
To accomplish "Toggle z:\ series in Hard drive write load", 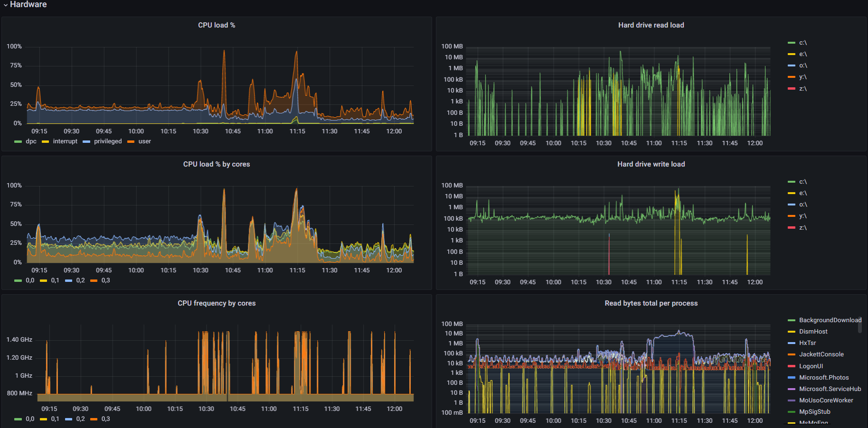I will (x=803, y=228).
